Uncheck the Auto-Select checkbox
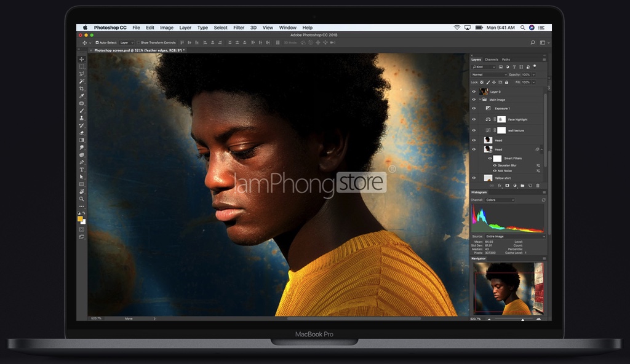630x364 pixels. coord(97,42)
